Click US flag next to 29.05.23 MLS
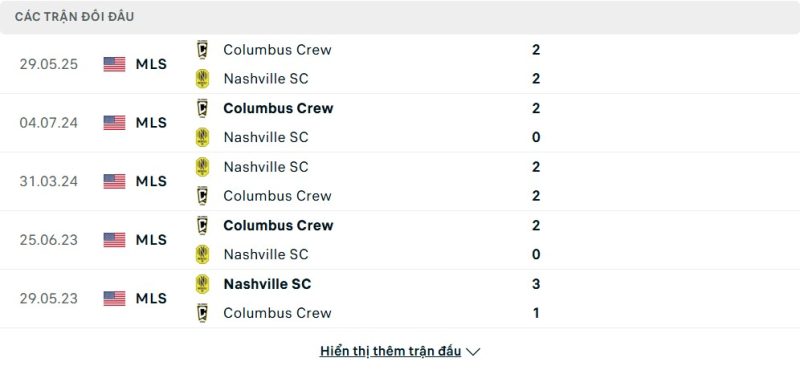 click(x=114, y=298)
